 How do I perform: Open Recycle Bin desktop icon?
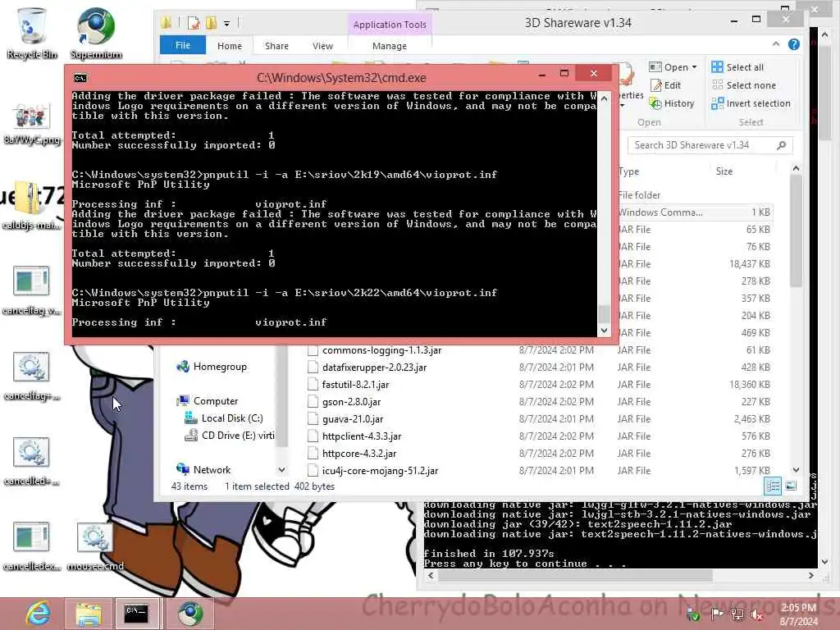[x=31, y=32]
